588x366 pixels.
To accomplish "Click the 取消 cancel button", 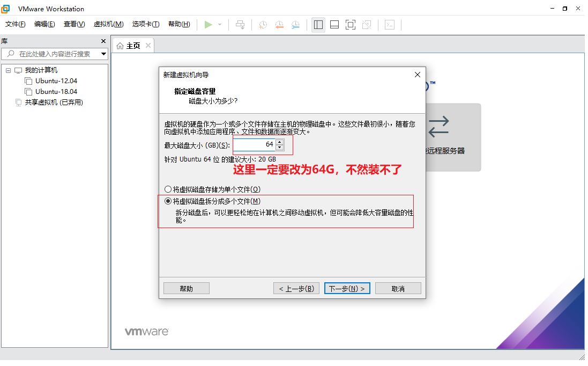I will [x=398, y=289].
